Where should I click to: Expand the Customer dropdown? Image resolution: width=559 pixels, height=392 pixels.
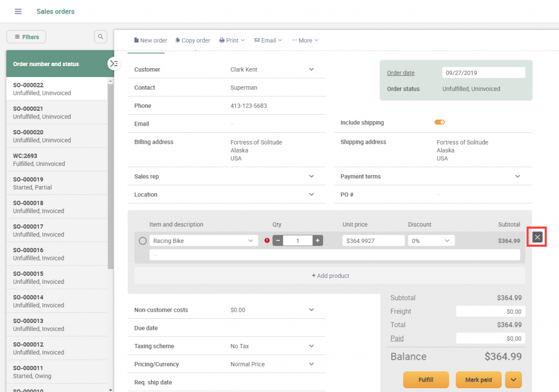(x=311, y=69)
